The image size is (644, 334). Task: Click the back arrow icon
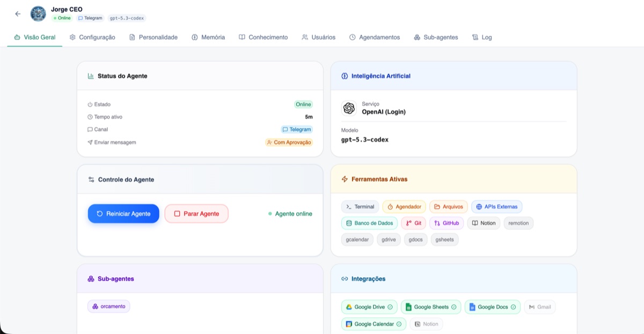(x=18, y=14)
